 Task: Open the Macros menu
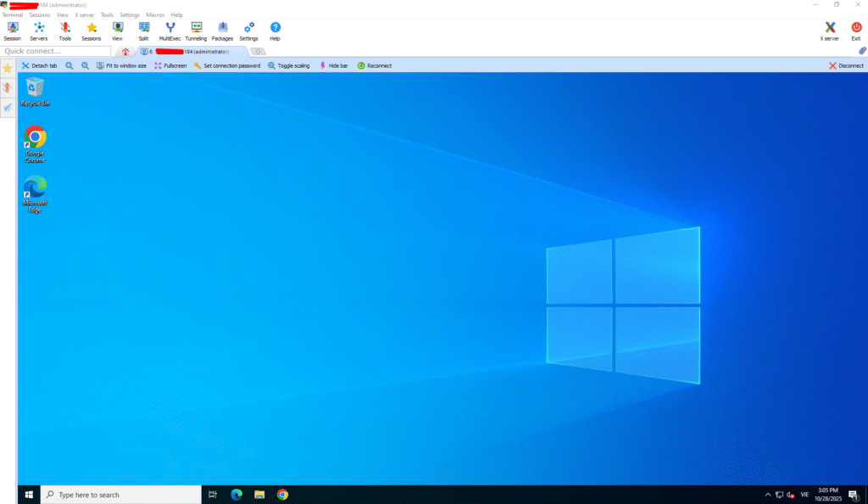coord(155,15)
